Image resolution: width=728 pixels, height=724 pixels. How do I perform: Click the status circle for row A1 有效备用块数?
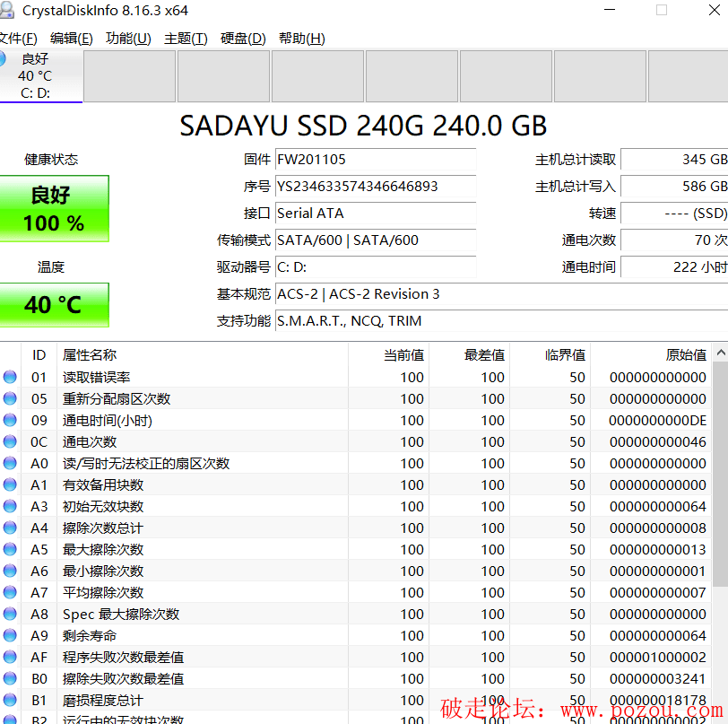[10, 484]
